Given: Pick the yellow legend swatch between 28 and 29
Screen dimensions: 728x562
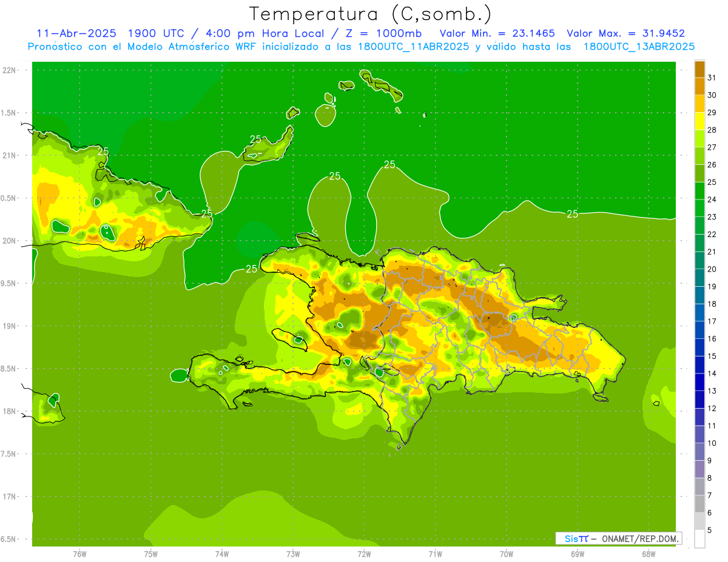Looking at the screenshot, I should (699, 121).
